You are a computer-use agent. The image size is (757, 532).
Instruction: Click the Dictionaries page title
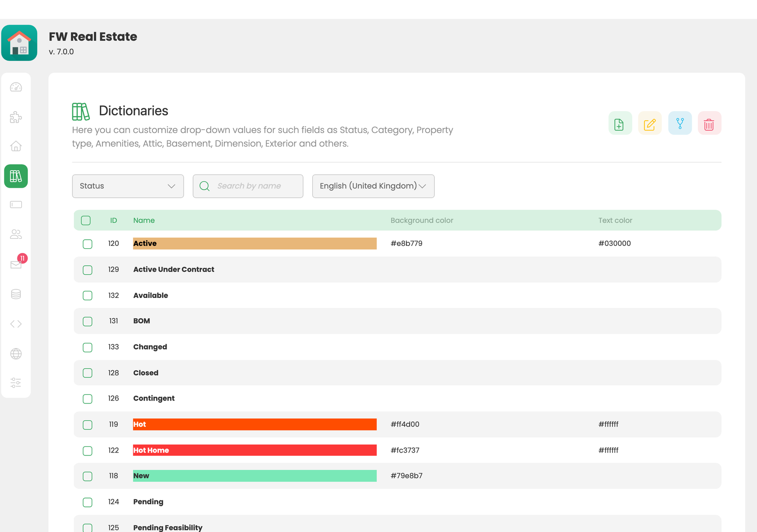(x=133, y=111)
